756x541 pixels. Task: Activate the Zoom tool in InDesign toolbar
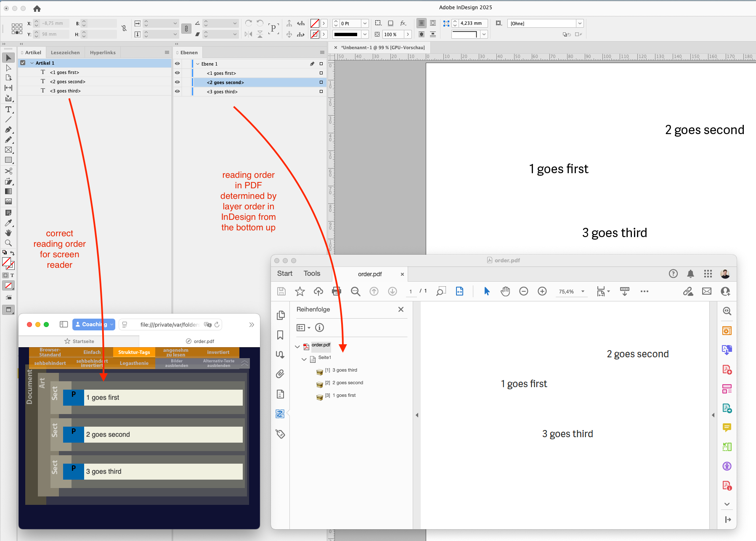8,243
